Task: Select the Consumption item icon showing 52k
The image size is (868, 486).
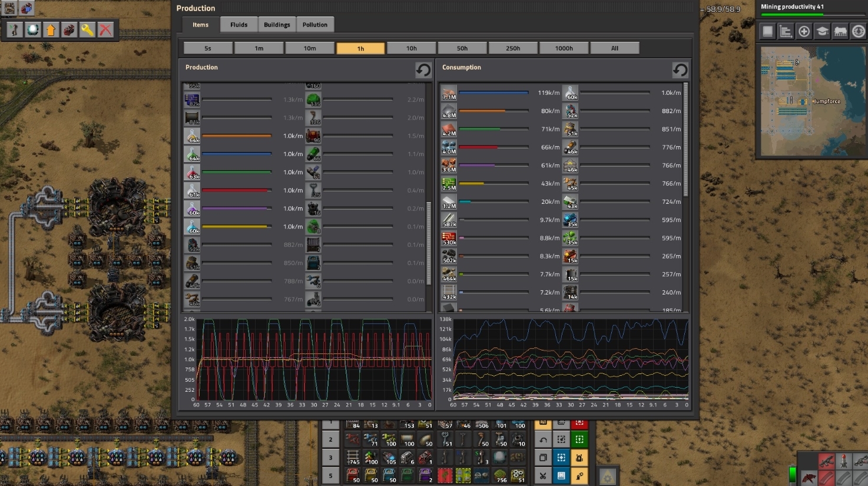Action: pos(570,111)
